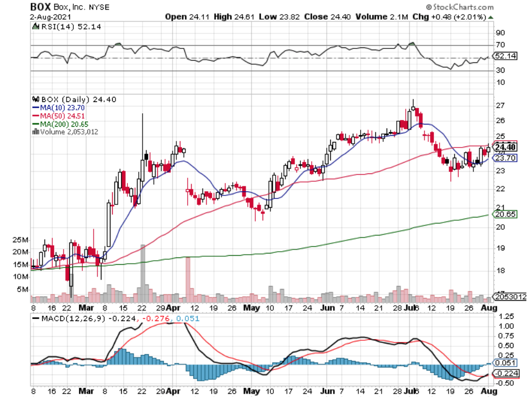
Task: Click the black MACD line swatch in the MACD legend
Action: tap(36, 319)
